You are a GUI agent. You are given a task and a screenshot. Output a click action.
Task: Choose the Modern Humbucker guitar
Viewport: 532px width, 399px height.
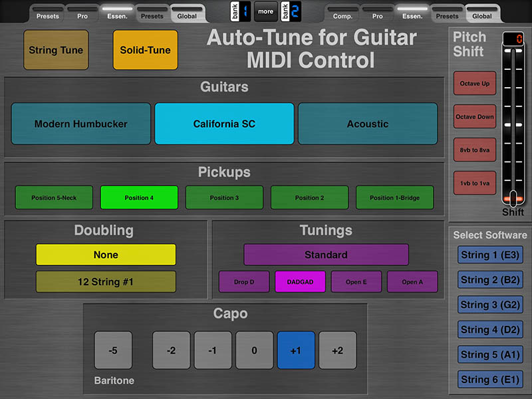(80, 124)
